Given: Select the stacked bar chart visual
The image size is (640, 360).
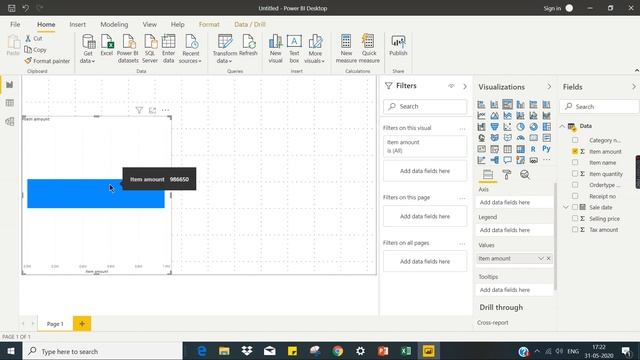Looking at the screenshot, I should tap(481, 104).
